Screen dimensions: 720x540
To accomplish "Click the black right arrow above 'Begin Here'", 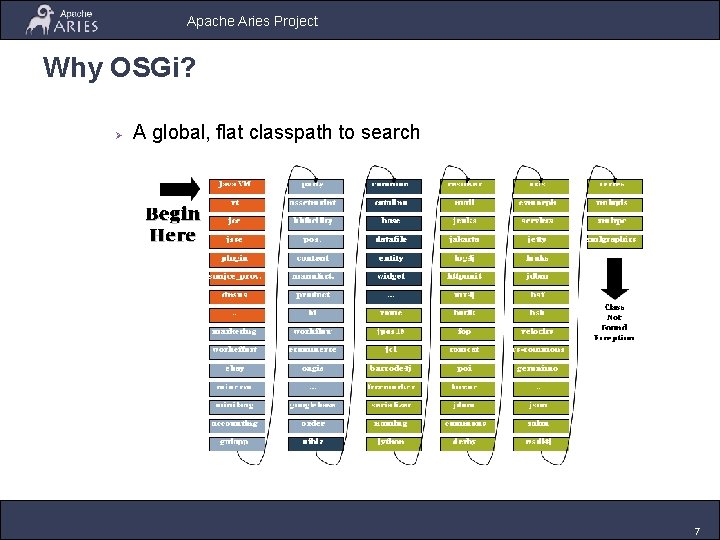I will (180, 189).
